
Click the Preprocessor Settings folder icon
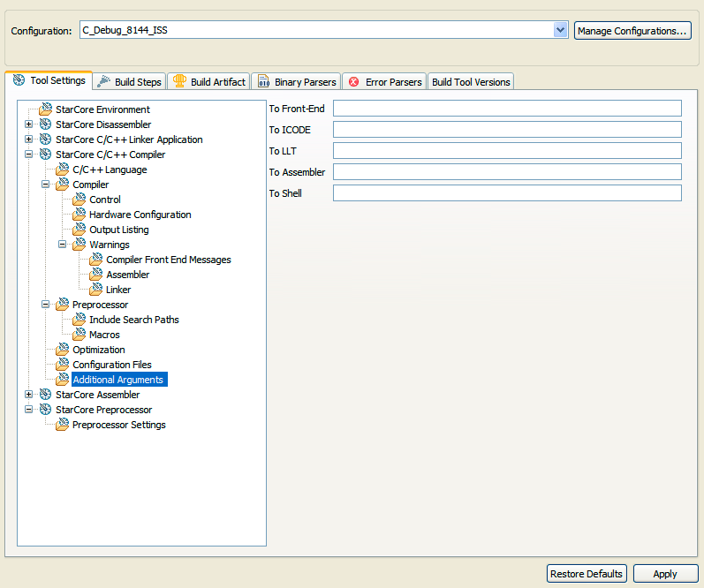(63, 425)
